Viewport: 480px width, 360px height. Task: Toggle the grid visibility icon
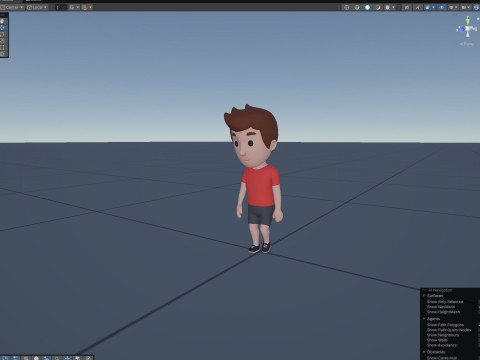point(72,7)
